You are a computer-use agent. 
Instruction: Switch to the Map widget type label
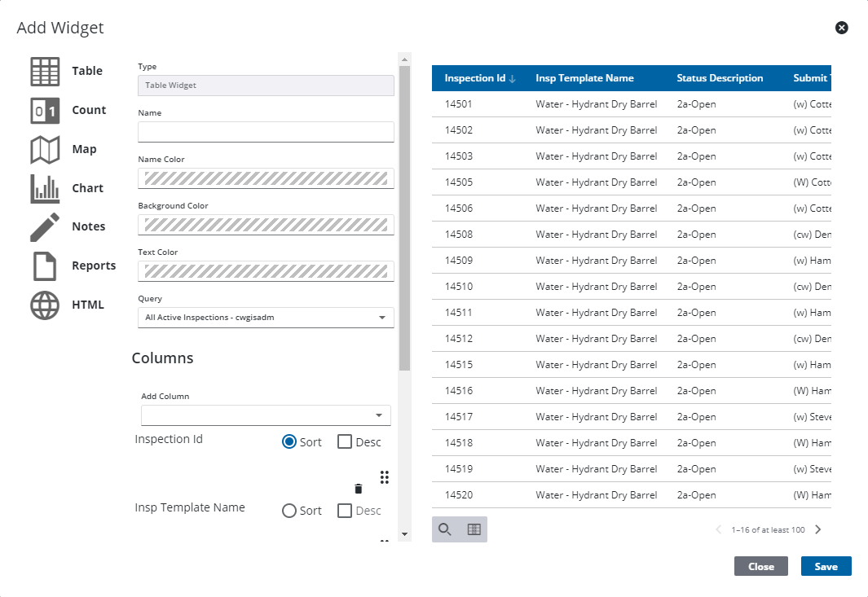pyautogui.click(x=84, y=149)
